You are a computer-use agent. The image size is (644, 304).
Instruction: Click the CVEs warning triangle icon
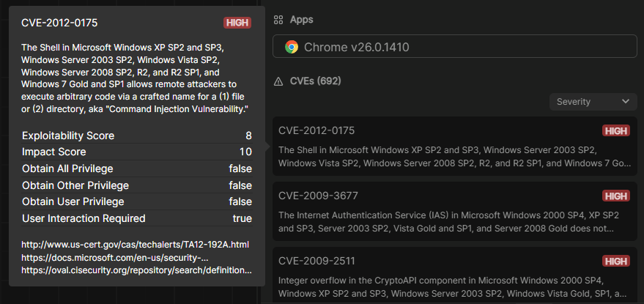pyautogui.click(x=278, y=81)
